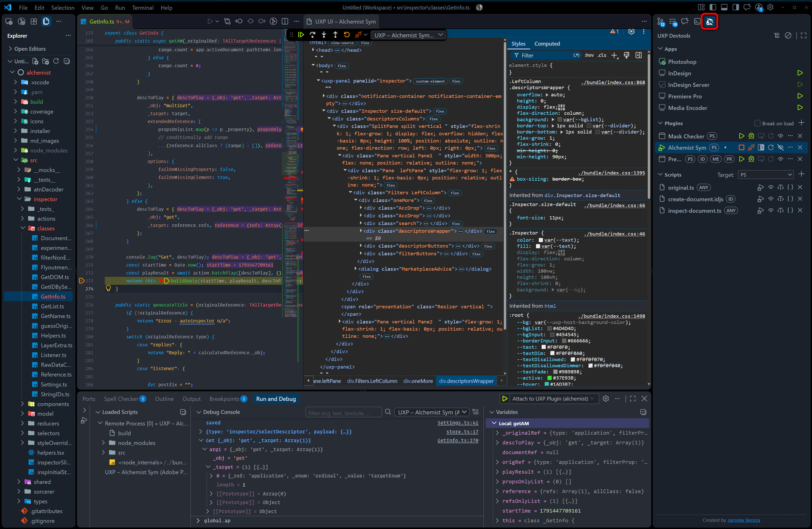This screenshot has height=529, width=812.
Task: Open debug configuration gear in the panel
Action: pos(606,399)
